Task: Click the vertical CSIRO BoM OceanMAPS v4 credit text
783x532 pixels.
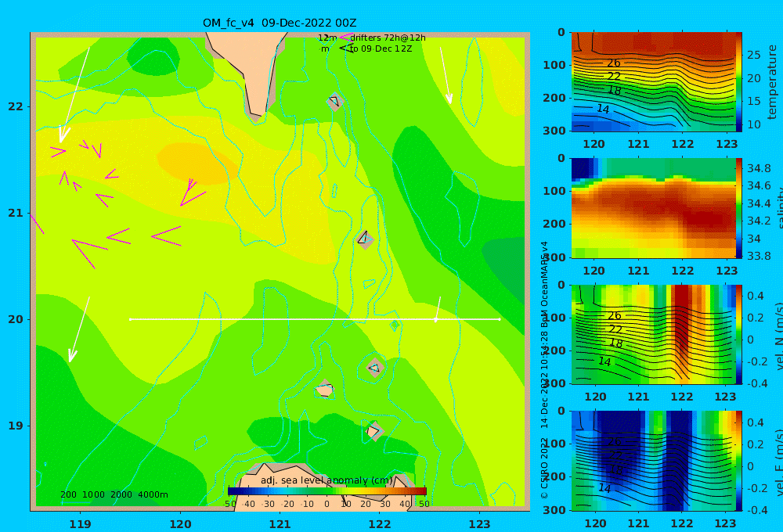Action: (x=544, y=369)
